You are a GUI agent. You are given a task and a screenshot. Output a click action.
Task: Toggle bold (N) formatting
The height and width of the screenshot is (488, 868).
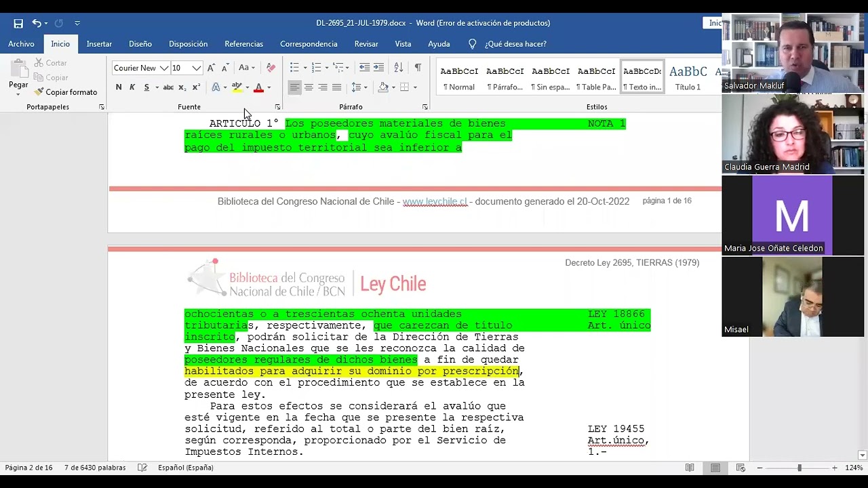[119, 87]
